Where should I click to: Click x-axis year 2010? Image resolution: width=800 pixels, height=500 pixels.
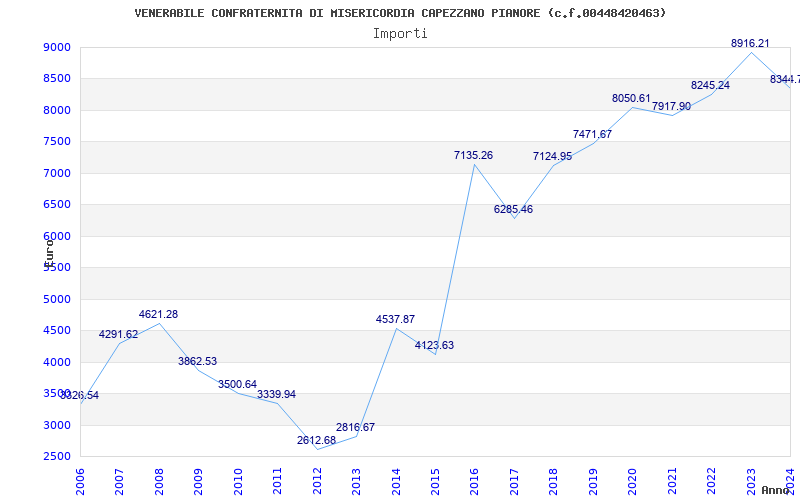tap(238, 482)
